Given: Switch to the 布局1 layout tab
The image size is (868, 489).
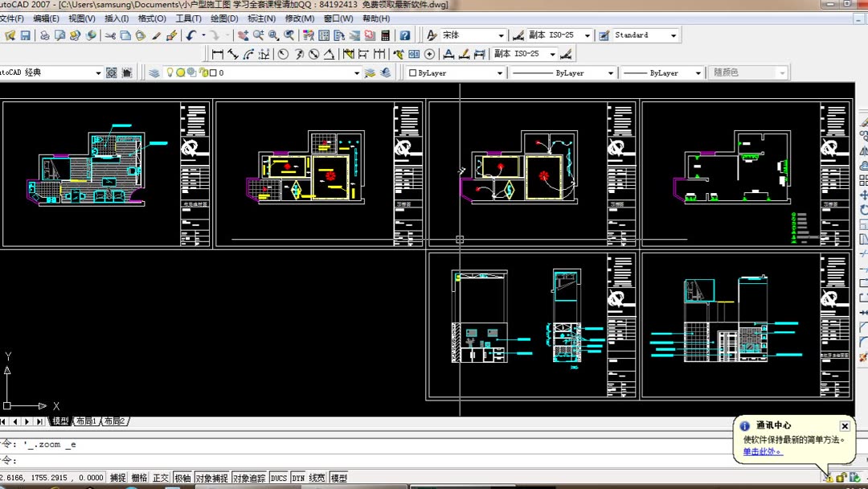Looking at the screenshot, I should tap(86, 421).
